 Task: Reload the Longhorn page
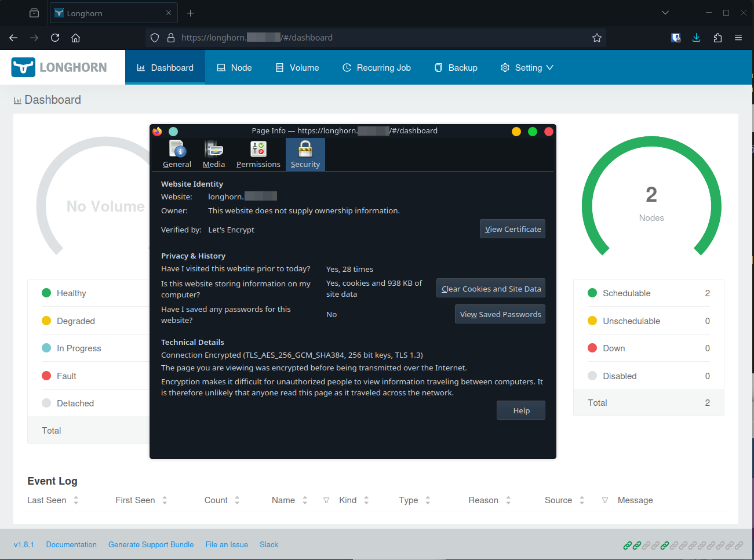point(55,38)
